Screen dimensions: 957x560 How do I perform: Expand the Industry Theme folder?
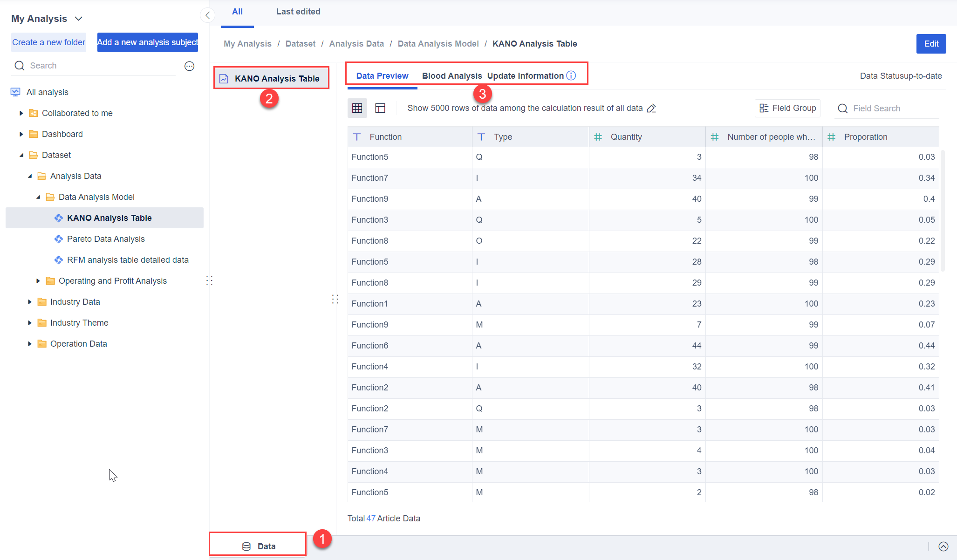coord(29,323)
